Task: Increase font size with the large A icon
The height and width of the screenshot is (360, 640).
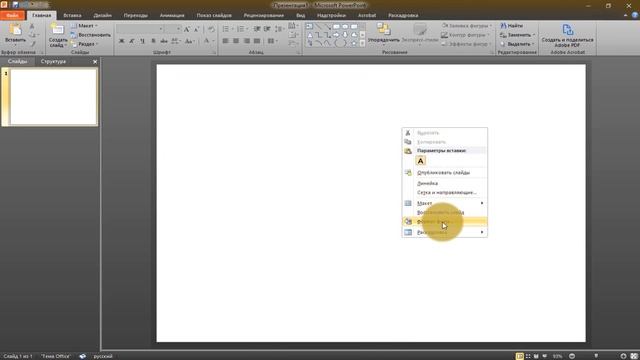Action: pos(187,29)
